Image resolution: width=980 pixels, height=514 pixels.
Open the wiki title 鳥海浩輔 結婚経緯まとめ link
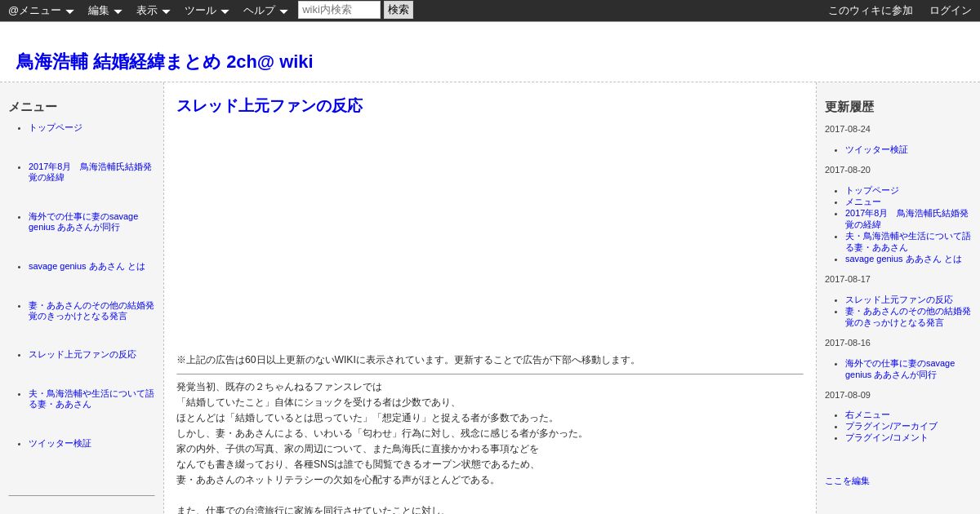(x=164, y=62)
